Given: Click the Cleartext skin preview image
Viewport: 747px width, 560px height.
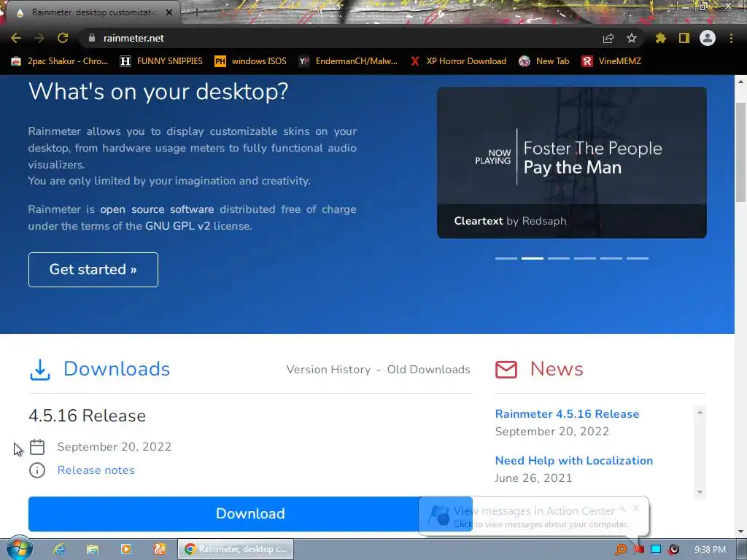Looking at the screenshot, I should coord(572,162).
